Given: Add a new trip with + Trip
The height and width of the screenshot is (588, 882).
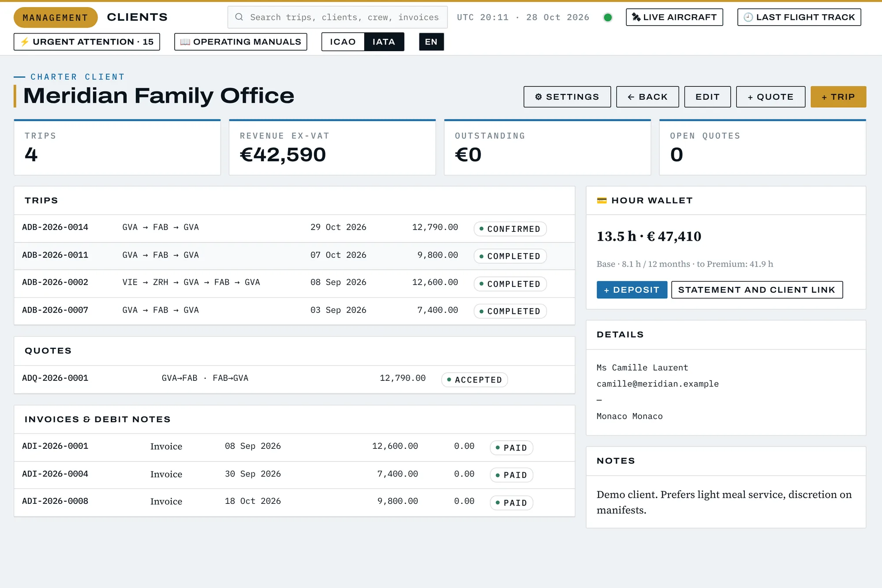Looking at the screenshot, I should (x=838, y=97).
